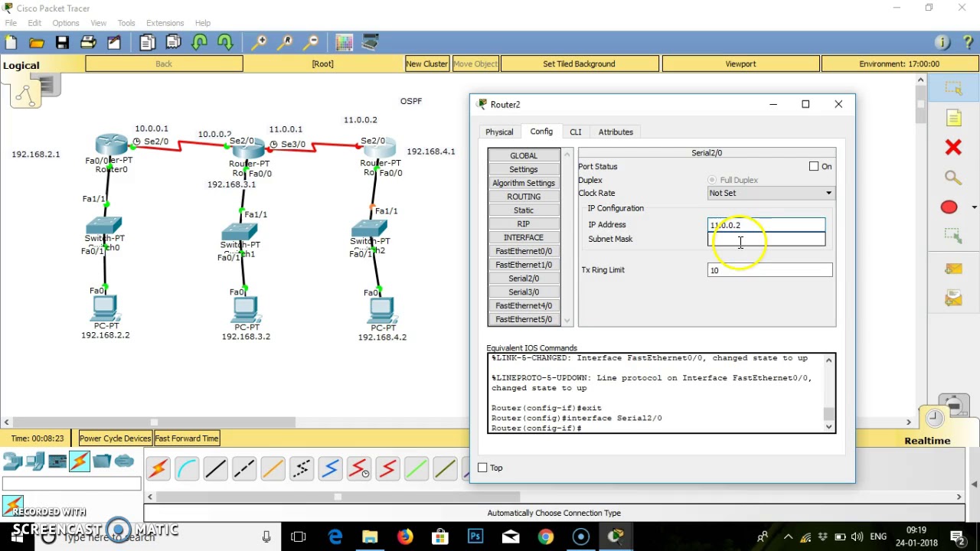Zoom in with the plus magnifier
The image size is (980, 551).
point(260,43)
